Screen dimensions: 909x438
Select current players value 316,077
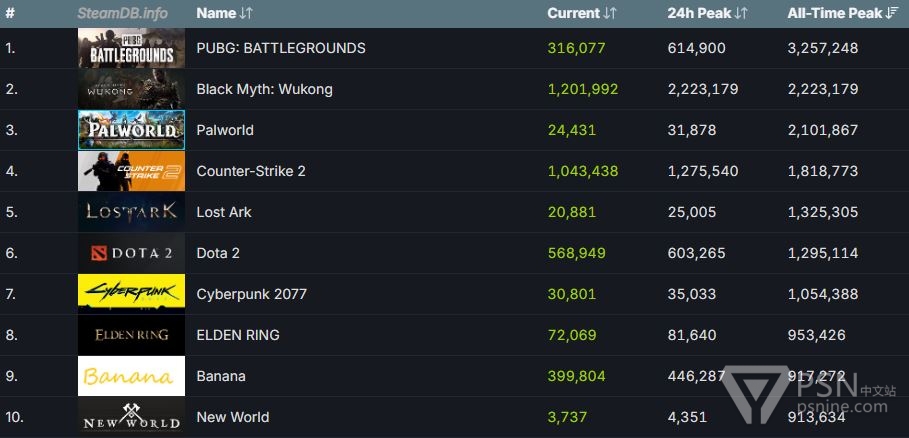coord(576,48)
